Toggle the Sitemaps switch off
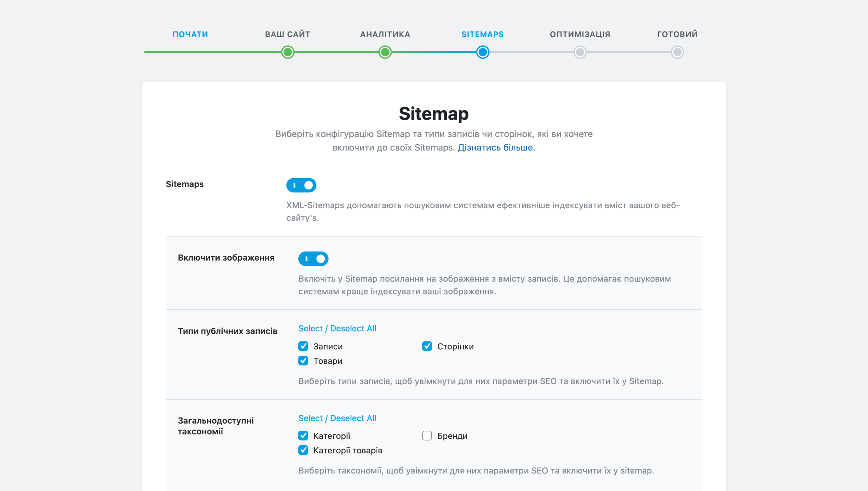The image size is (868, 491). point(301,185)
